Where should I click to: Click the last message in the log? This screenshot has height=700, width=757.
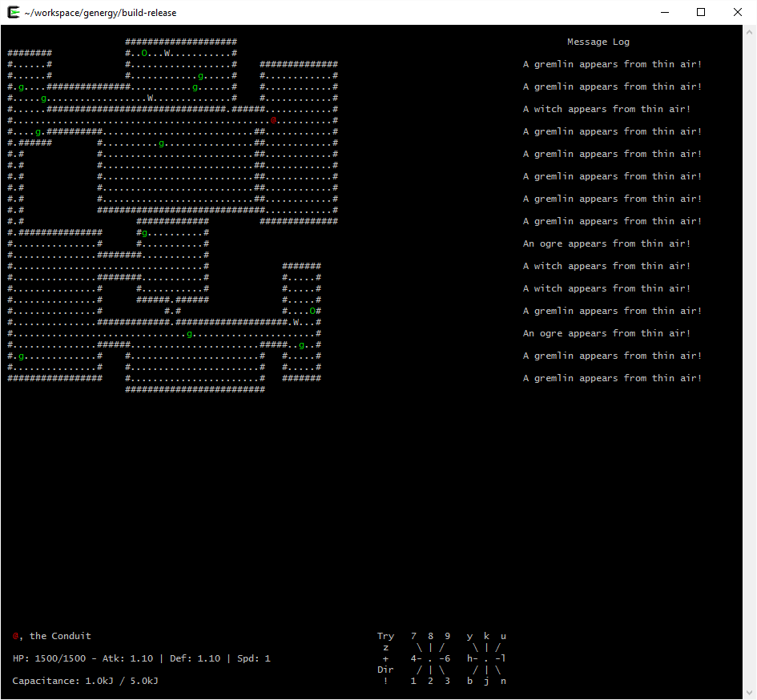tap(612, 378)
